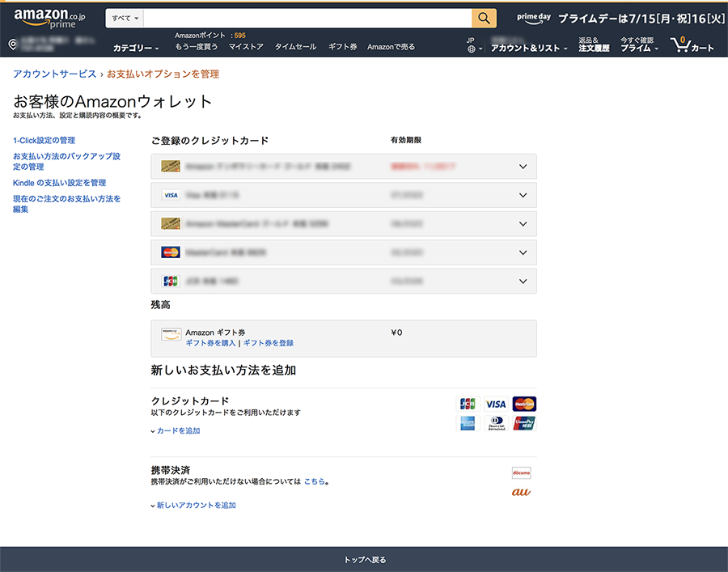Focus the Amazon search input field
This screenshot has width=728, height=572.
[x=308, y=18]
